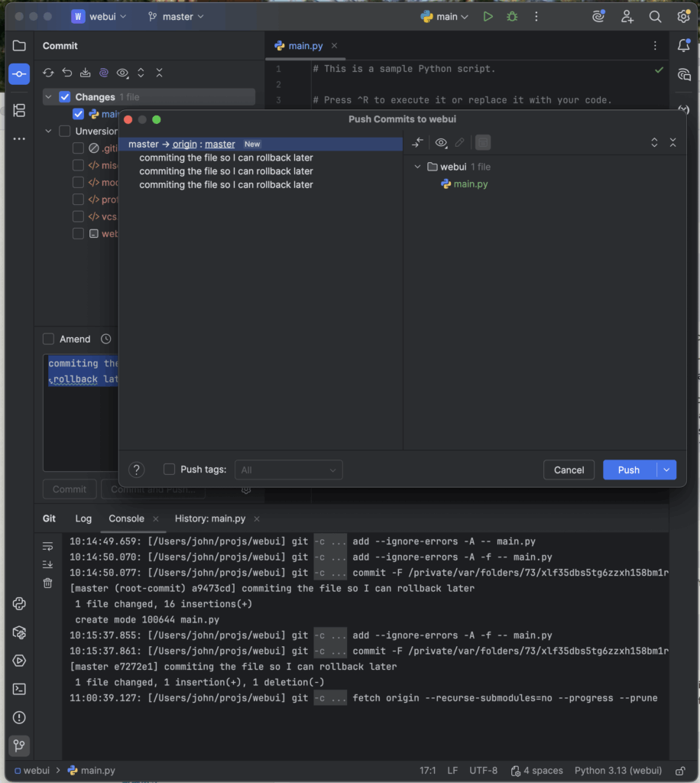
Task: Show more tool windows ellipsis
Action: click(x=19, y=139)
